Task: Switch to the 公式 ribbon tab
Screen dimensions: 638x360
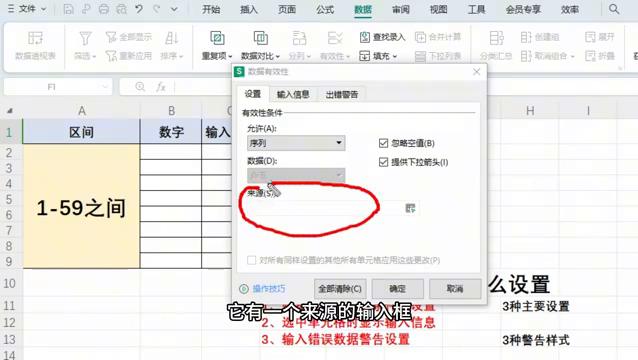Action: tap(325, 9)
